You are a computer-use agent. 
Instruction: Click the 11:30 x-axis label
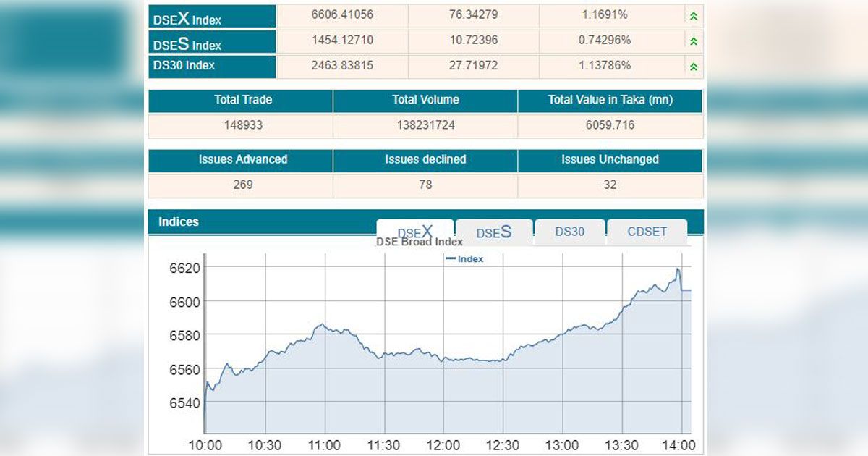[x=383, y=444]
